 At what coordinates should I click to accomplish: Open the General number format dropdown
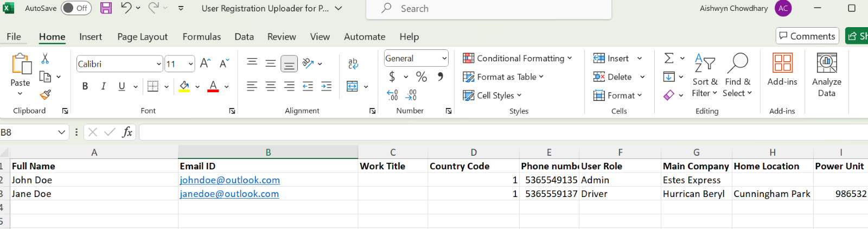444,58
